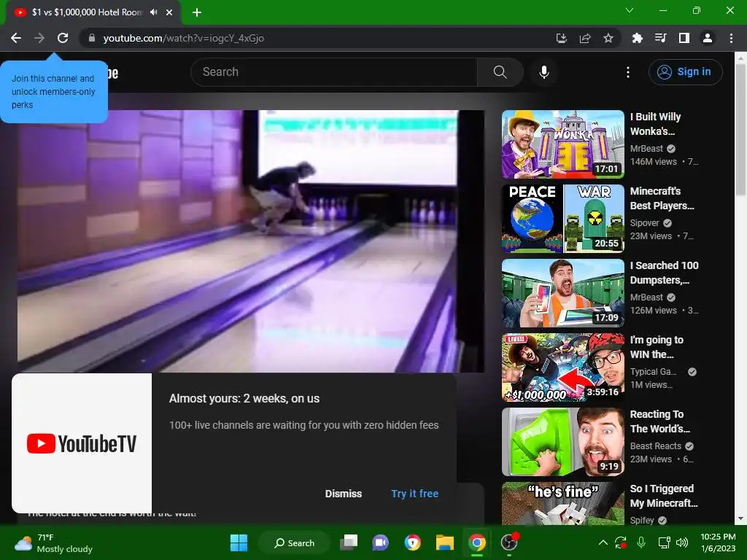The height and width of the screenshot is (560, 747).
Task: Open OBS Studio from the taskbar
Action: click(508, 542)
